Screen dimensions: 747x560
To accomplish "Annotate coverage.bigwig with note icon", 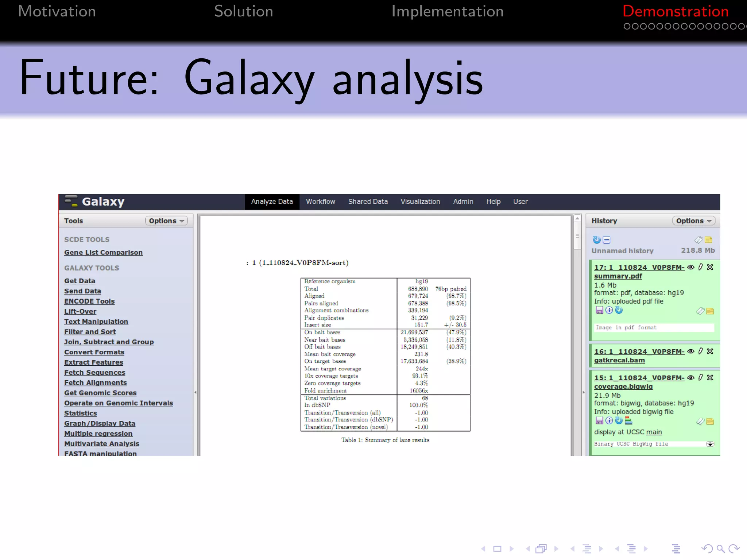I will click(x=710, y=421).
